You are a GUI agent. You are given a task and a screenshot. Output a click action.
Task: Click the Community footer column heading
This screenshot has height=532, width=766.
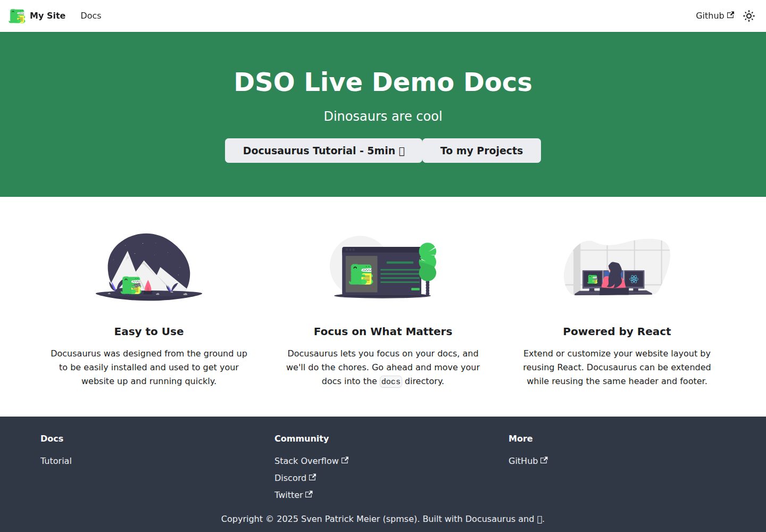click(x=302, y=438)
